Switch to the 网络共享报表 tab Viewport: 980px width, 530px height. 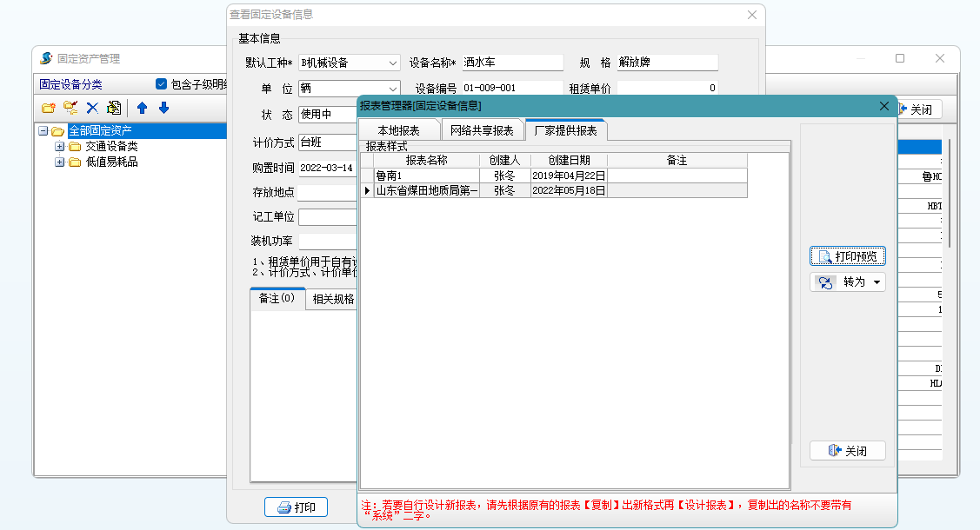click(482, 130)
